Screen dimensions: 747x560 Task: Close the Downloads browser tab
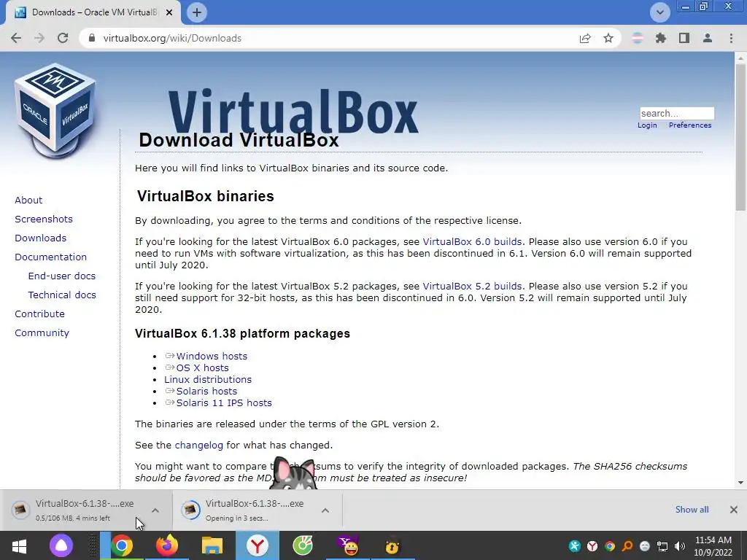tap(169, 12)
